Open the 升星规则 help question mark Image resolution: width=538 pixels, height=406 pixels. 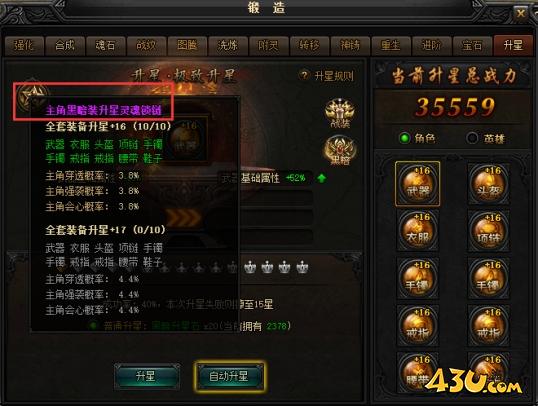click(303, 75)
